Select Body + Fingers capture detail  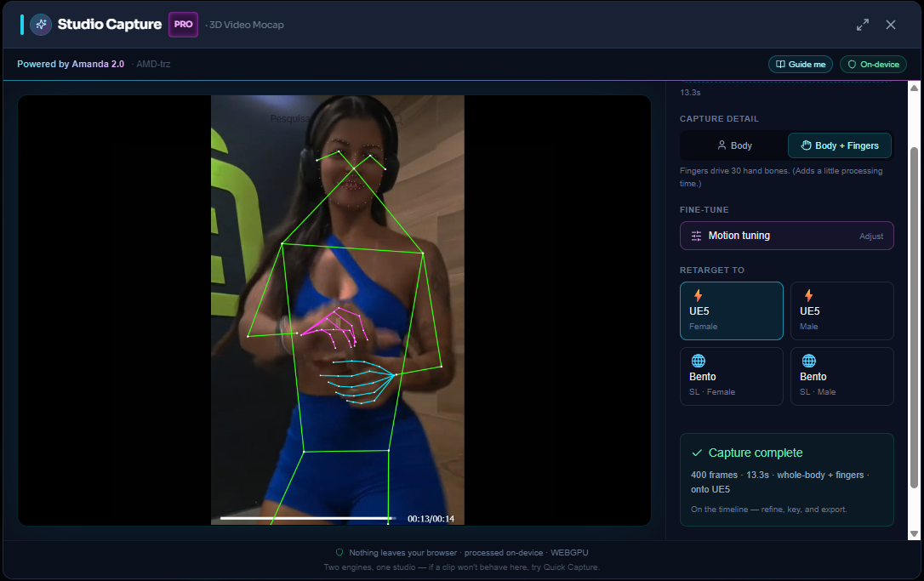pos(839,145)
